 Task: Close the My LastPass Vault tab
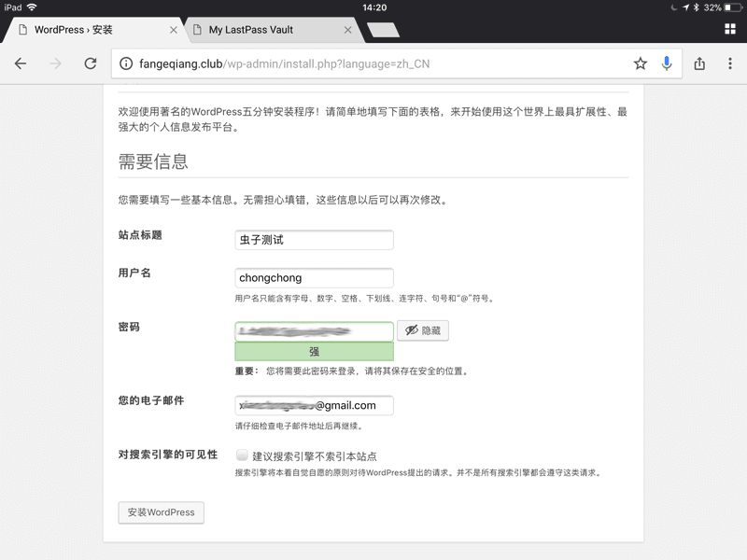click(x=348, y=30)
